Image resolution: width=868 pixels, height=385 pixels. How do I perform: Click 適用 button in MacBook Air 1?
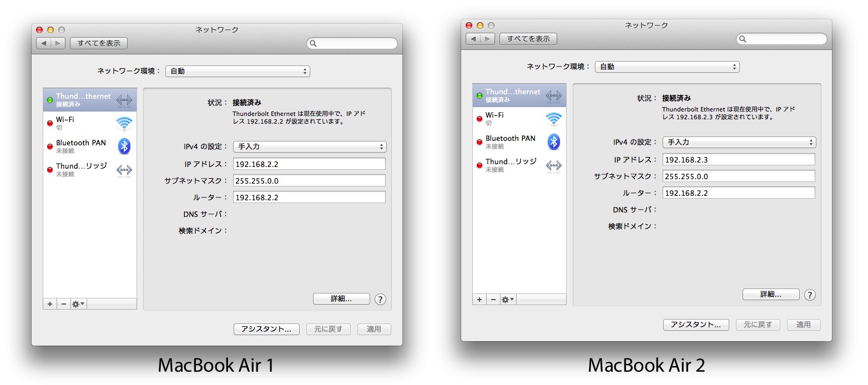374,329
